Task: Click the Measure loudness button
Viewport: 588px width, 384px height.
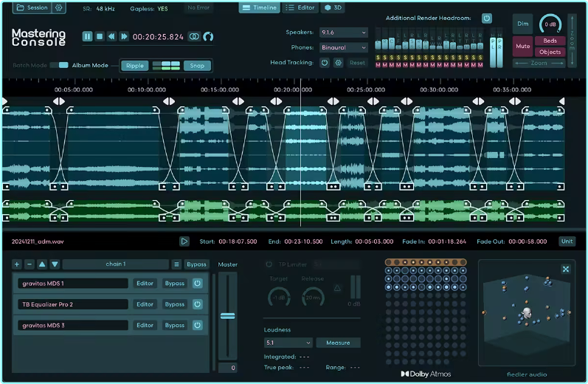Action: click(x=338, y=343)
